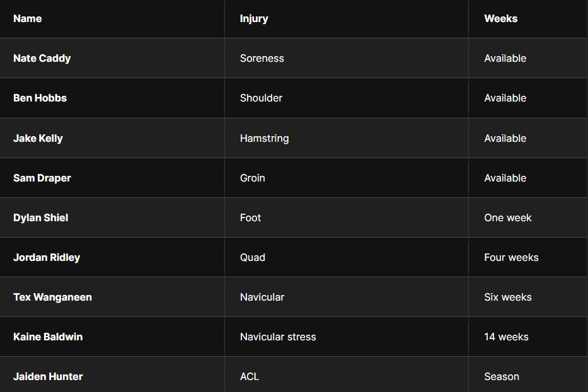Viewport: 588px width, 392px height.
Task: Select the Kaine Baldwin row name
Action: 48,337
